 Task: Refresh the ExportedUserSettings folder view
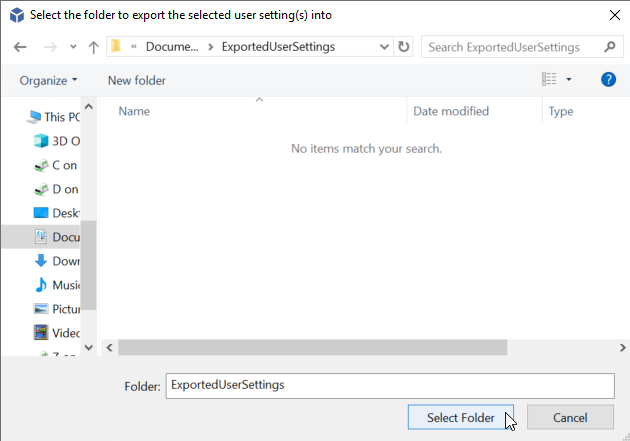[x=403, y=47]
